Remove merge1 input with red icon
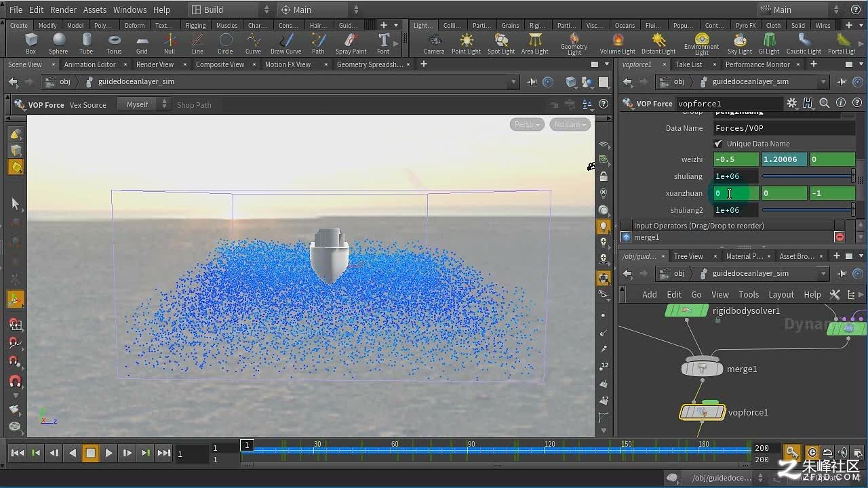This screenshot has height=488, width=868. (x=840, y=237)
